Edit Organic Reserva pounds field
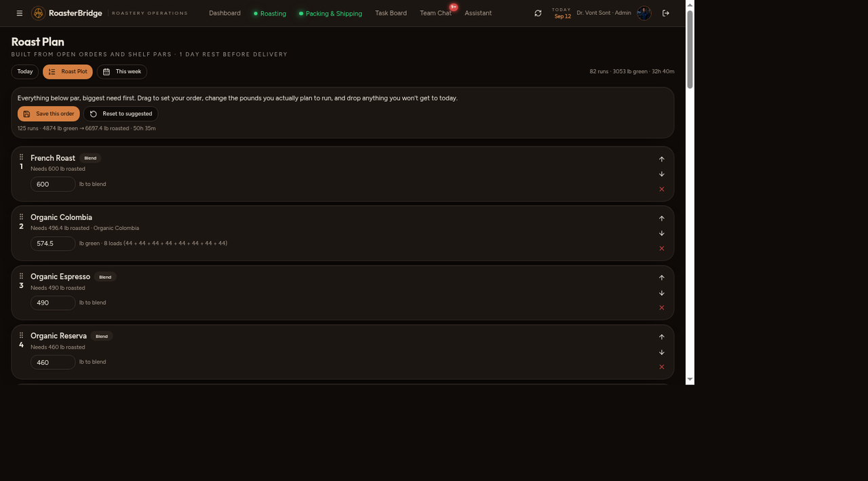The width and height of the screenshot is (868, 481). [x=53, y=362]
